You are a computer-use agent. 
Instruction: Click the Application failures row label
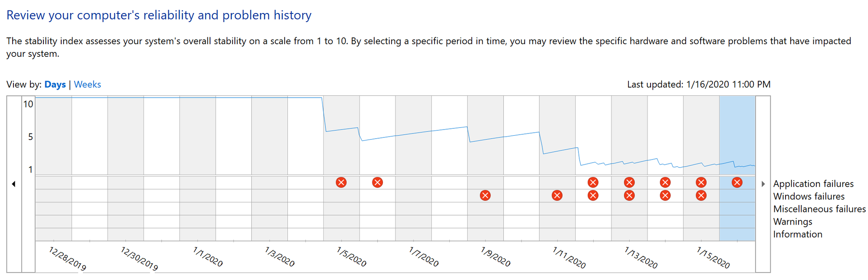813,184
